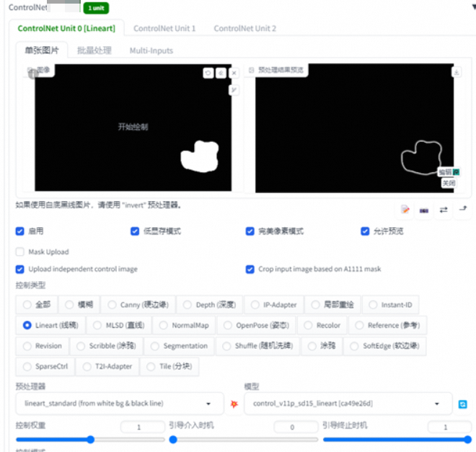Viewport: 476px width, 452px height.
Task: Switch to ControlNet Unit 1 tab
Action: [x=164, y=28]
